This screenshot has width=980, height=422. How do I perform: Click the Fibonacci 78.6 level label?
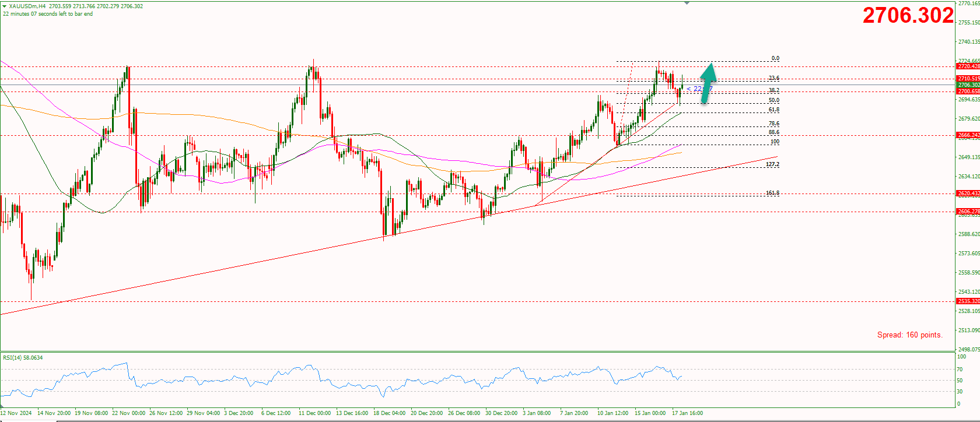pyautogui.click(x=774, y=124)
